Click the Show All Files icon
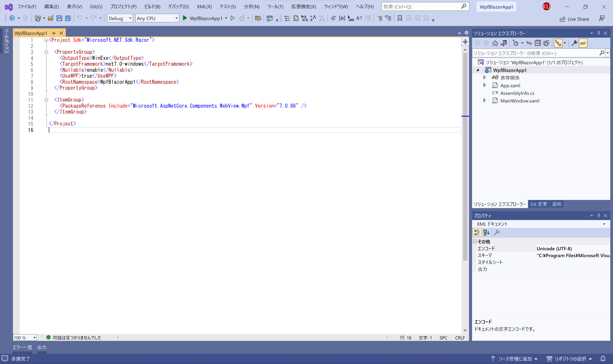Screen dimensions: 613x364 tap(546, 43)
